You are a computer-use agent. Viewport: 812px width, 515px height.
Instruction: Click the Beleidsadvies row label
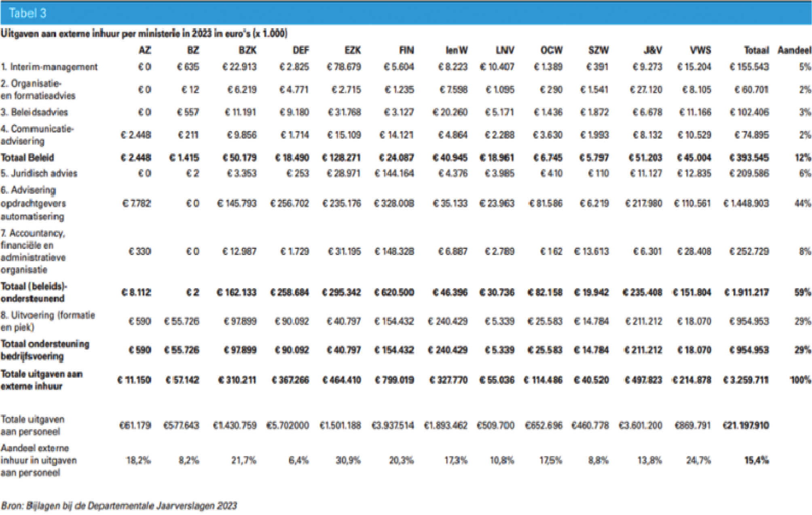point(34,112)
